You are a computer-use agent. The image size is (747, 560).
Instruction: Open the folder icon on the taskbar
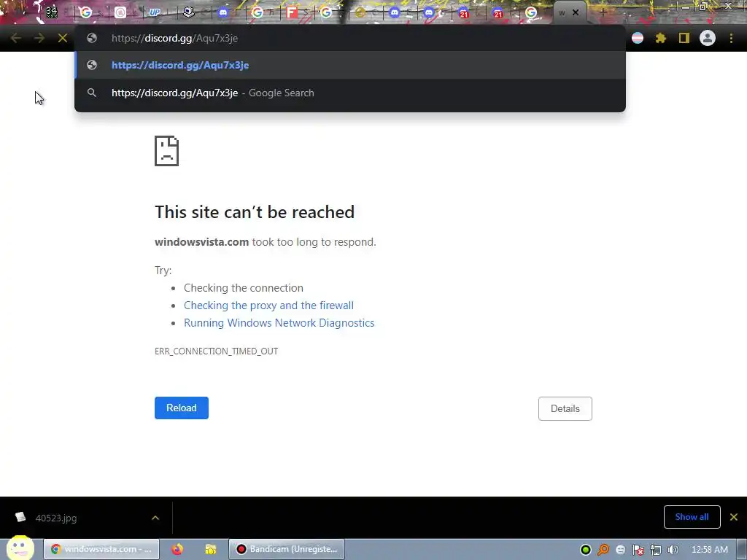tap(211, 550)
